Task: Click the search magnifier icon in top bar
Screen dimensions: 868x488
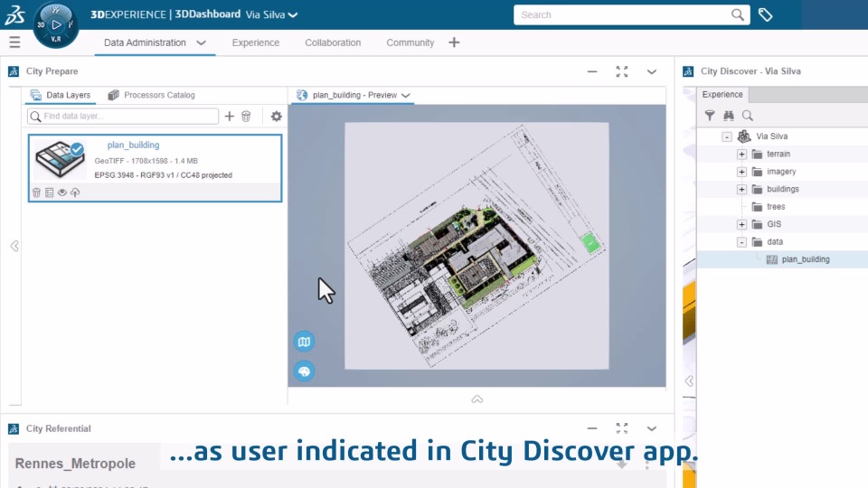Action: coord(738,15)
